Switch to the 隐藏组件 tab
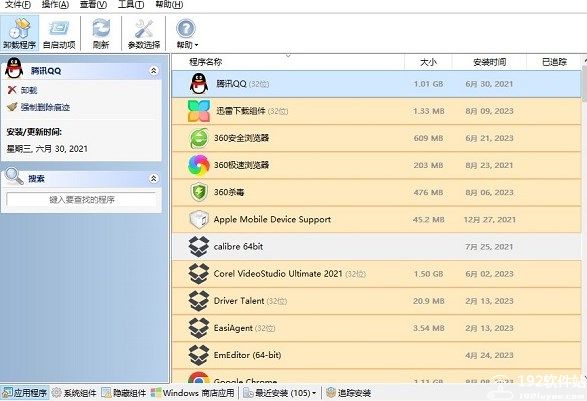Viewport: 587px width, 401px height. point(124,393)
